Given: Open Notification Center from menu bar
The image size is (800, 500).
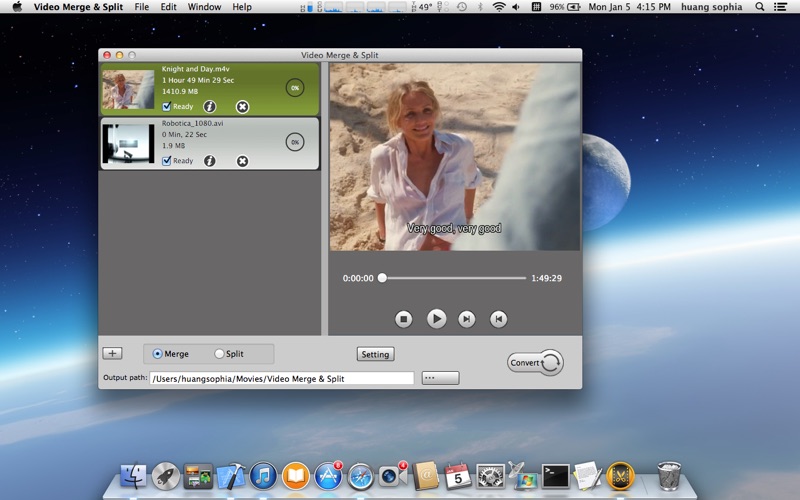Looking at the screenshot, I should tap(780, 7).
